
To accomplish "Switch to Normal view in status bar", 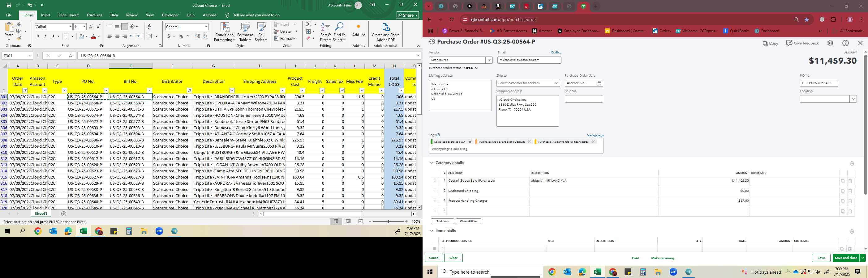I will pos(336,221).
